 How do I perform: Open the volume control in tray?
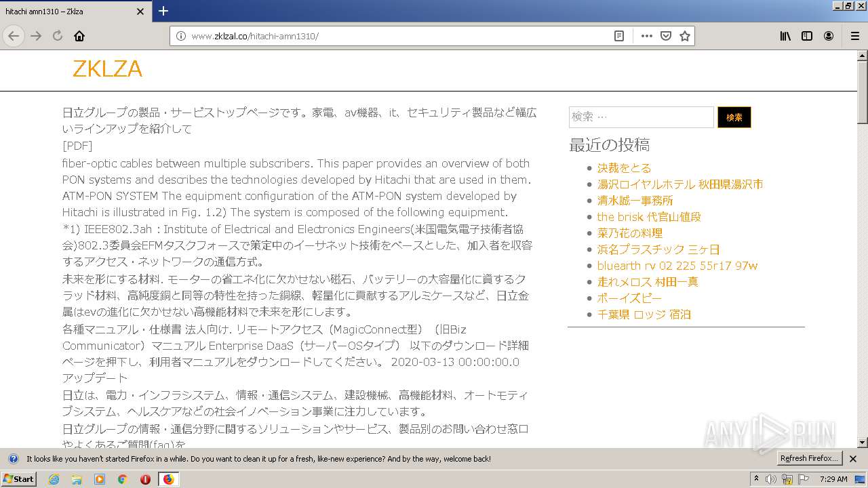coord(771,479)
